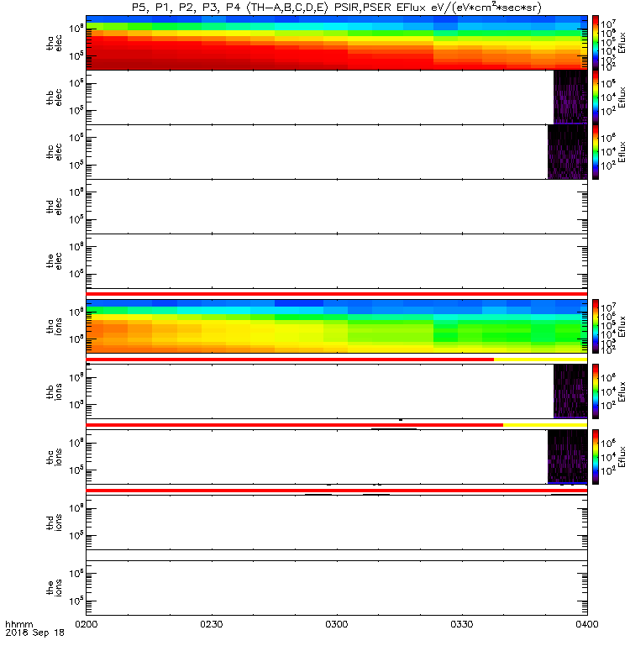Image resolution: width=630 pixels, height=672 pixels.
Task: Click the empty 'the ions' plot panel
Action: pos(337,587)
